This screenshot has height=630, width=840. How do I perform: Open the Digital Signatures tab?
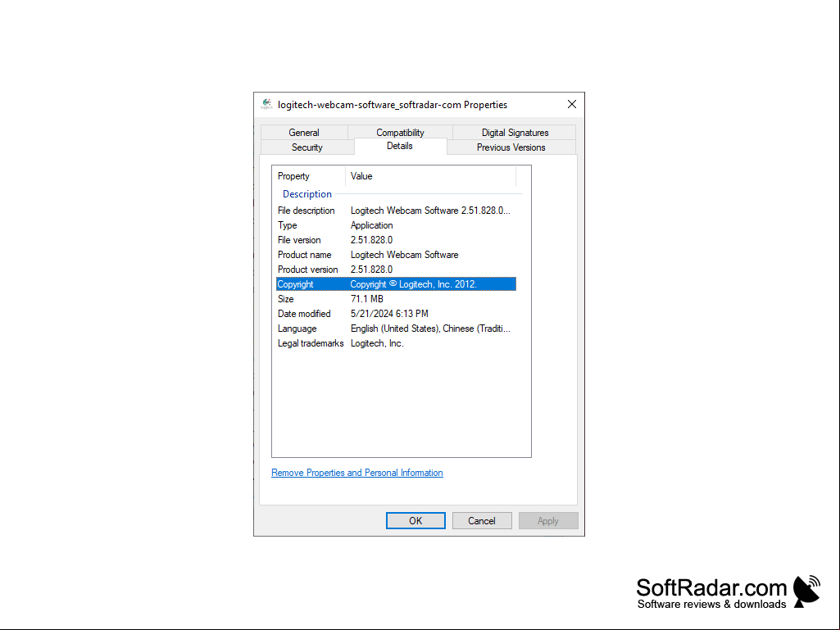515,133
